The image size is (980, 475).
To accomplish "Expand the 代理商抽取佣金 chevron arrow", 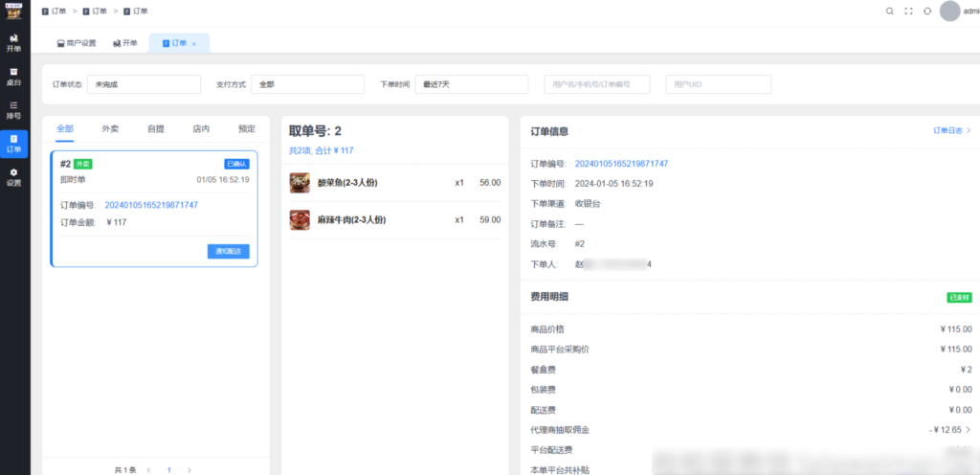I will pyautogui.click(x=968, y=430).
